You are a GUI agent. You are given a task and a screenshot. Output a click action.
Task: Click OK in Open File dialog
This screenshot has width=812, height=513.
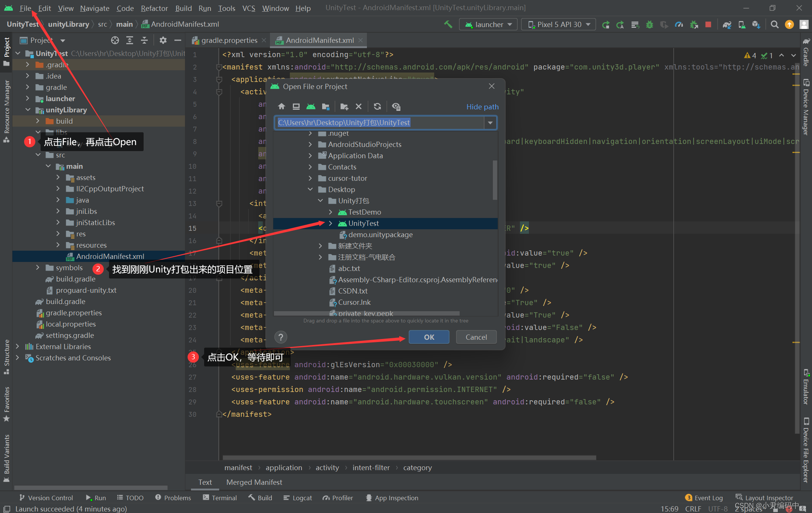click(x=429, y=337)
